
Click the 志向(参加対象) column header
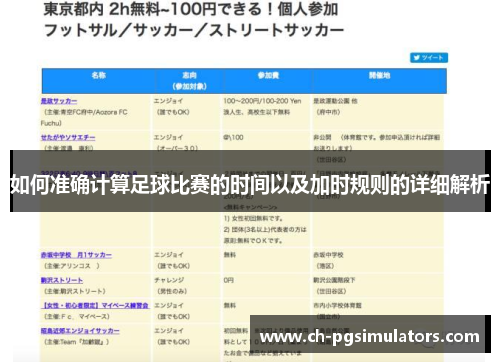tap(189, 81)
